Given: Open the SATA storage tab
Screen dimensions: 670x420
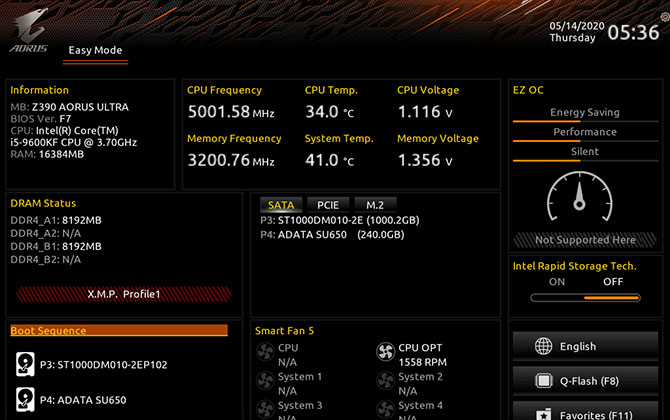Looking at the screenshot, I should (281, 205).
